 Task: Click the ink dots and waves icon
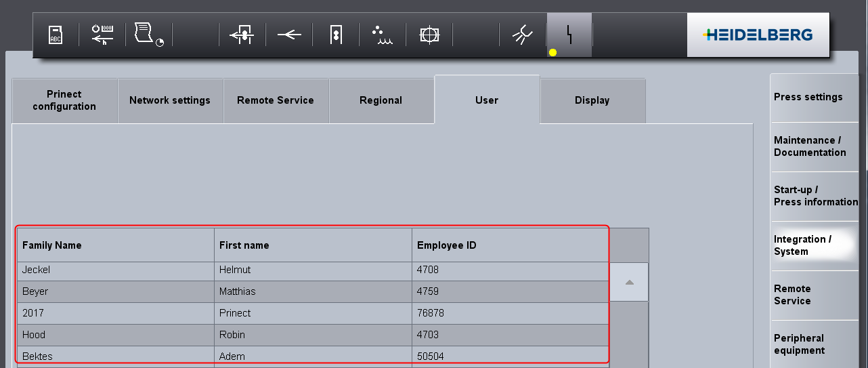tap(382, 35)
